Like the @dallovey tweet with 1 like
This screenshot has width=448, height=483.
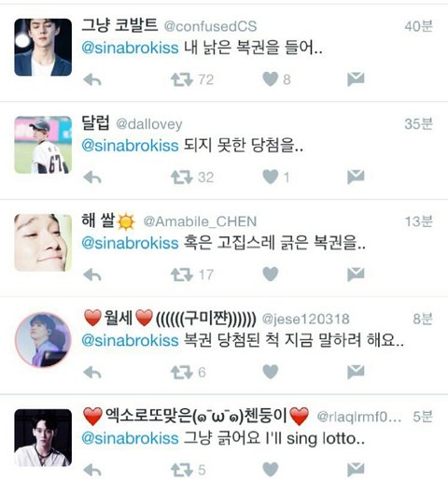(x=271, y=177)
